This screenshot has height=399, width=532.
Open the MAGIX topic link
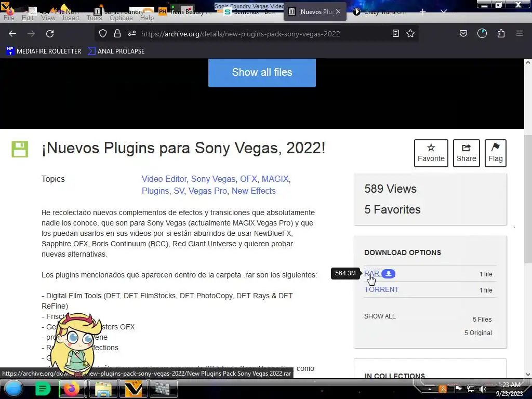(275, 179)
